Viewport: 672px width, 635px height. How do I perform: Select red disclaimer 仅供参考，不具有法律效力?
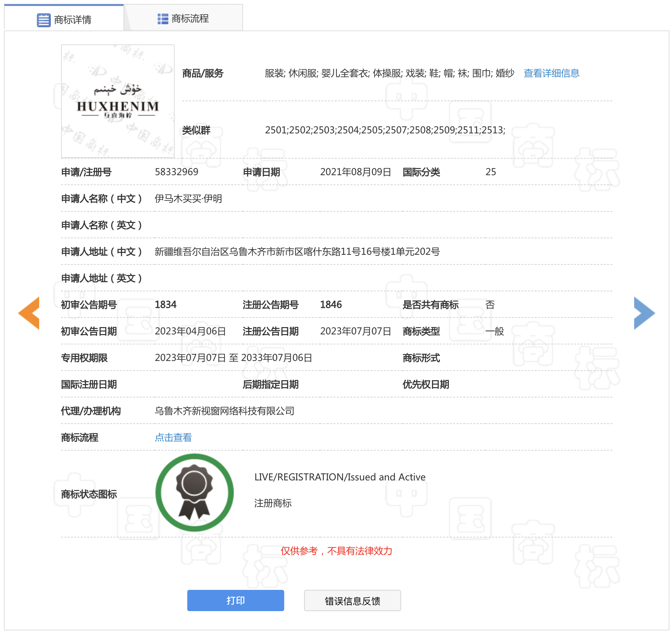point(336,550)
